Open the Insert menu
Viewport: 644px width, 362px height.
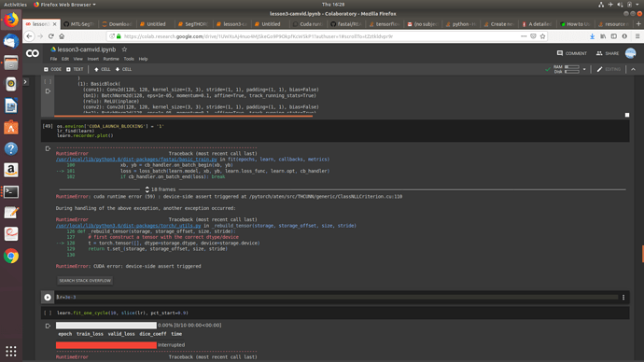(92, 59)
